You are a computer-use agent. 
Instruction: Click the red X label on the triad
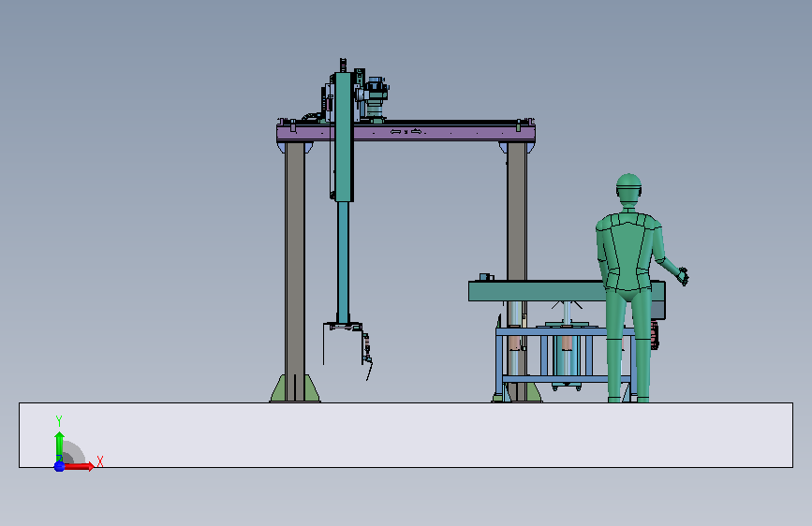coord(100,461)
